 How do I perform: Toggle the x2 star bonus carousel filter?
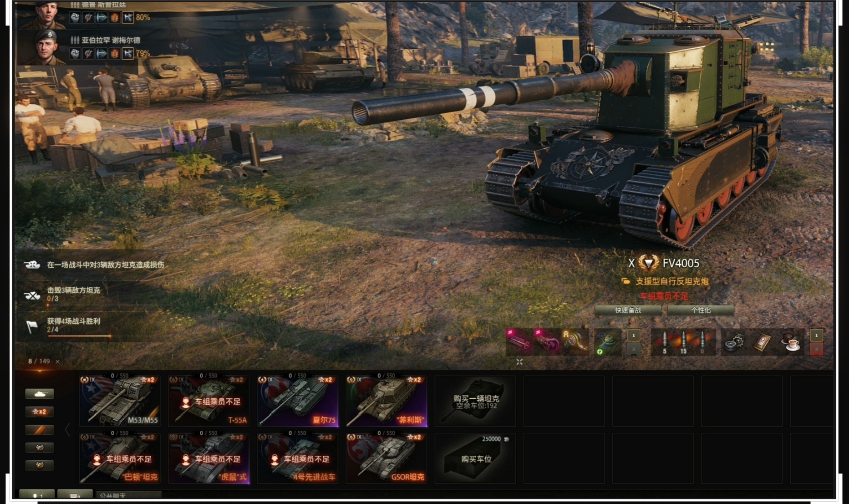point(40,412)
